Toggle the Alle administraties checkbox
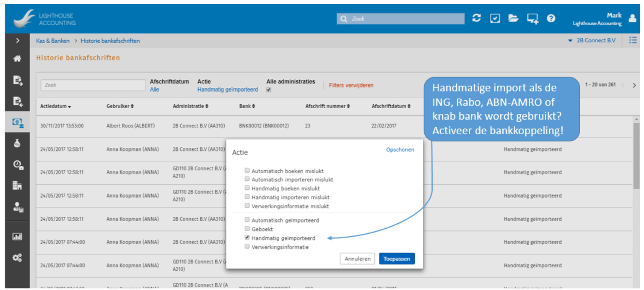This screenshot has height=290, width=644. coord(269,90)
